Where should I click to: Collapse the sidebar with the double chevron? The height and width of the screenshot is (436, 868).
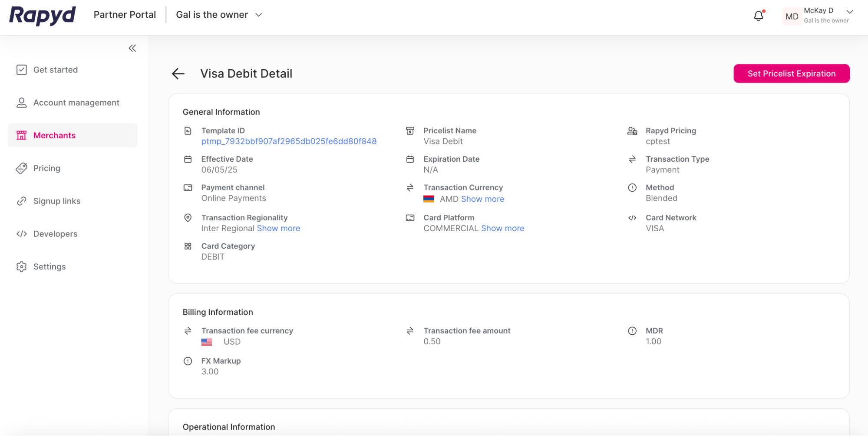[132, 48]
